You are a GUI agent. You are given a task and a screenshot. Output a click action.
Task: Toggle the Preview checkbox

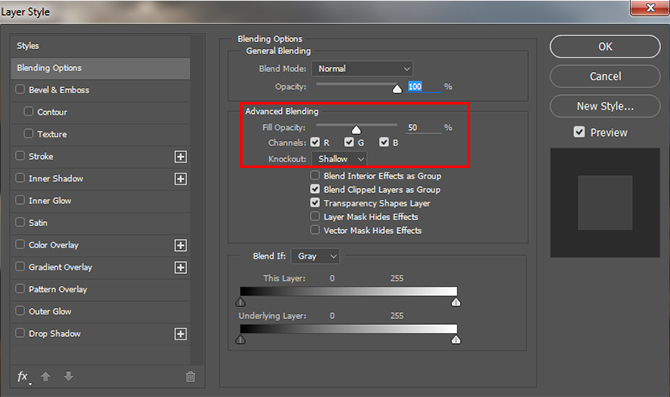(x=579, y=132)
